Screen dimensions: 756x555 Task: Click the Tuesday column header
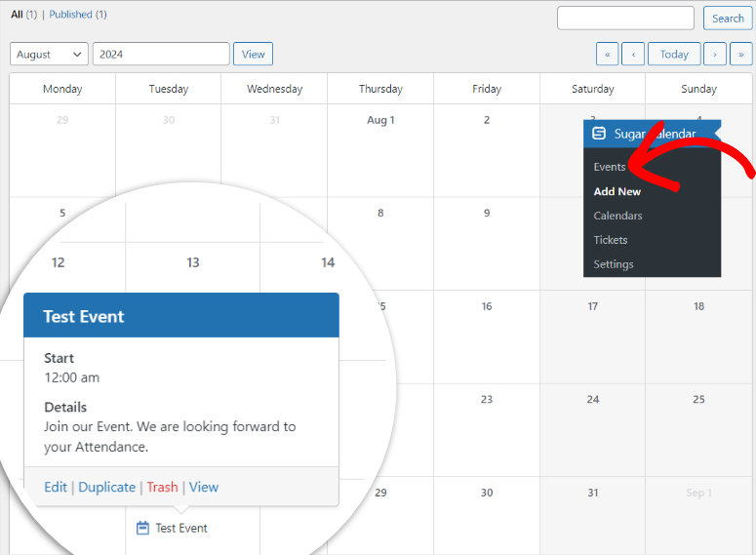(x=168, y=89)
